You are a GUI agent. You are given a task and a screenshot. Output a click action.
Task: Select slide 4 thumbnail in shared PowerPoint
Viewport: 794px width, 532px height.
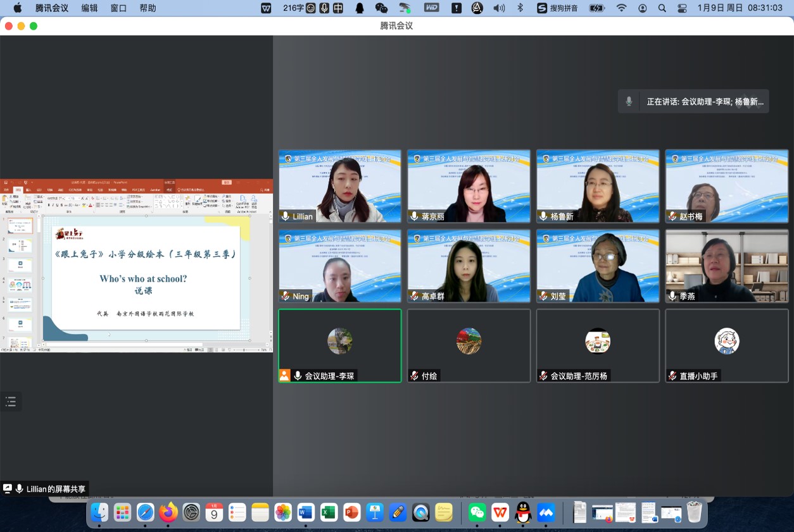coord(20,285)
